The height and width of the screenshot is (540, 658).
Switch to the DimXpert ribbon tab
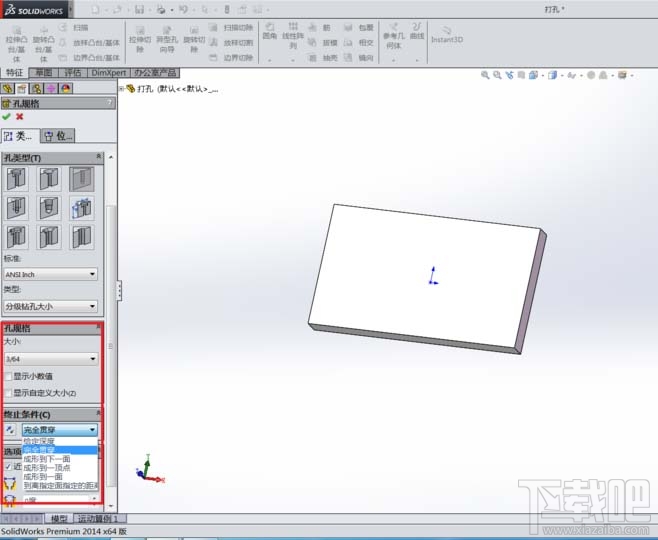[x=109, y=73]
